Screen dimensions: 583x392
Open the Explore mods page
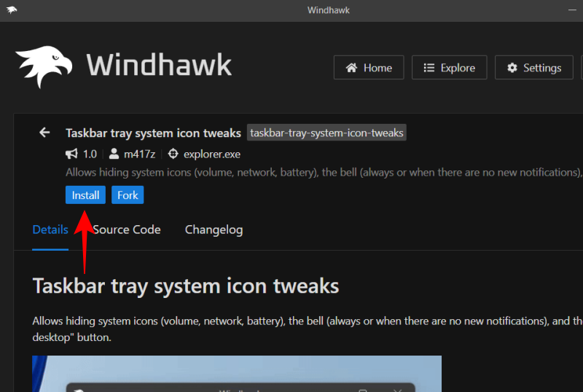click(449, 68)
